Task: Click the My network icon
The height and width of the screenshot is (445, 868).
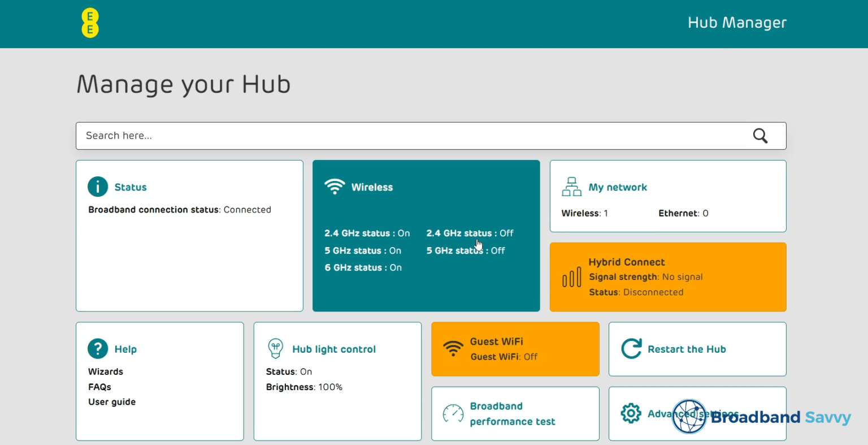Action: pyautogui.click(x=571, y=185)
